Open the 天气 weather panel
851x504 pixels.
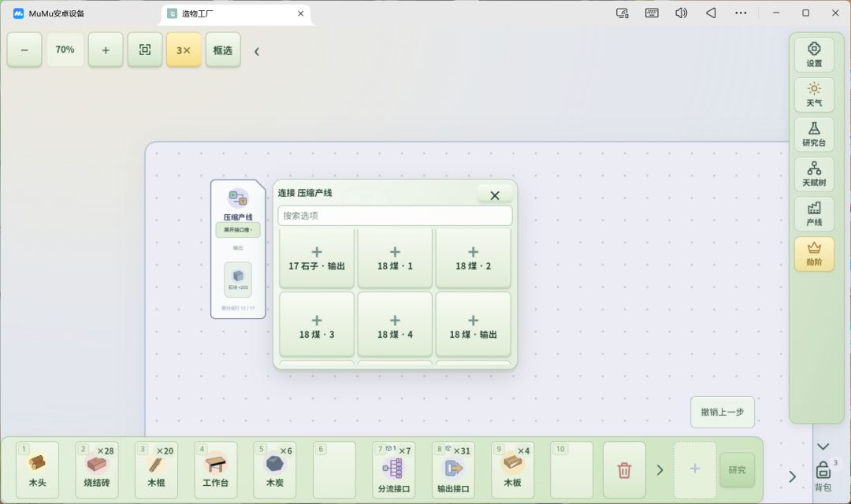tap(814, 95)
